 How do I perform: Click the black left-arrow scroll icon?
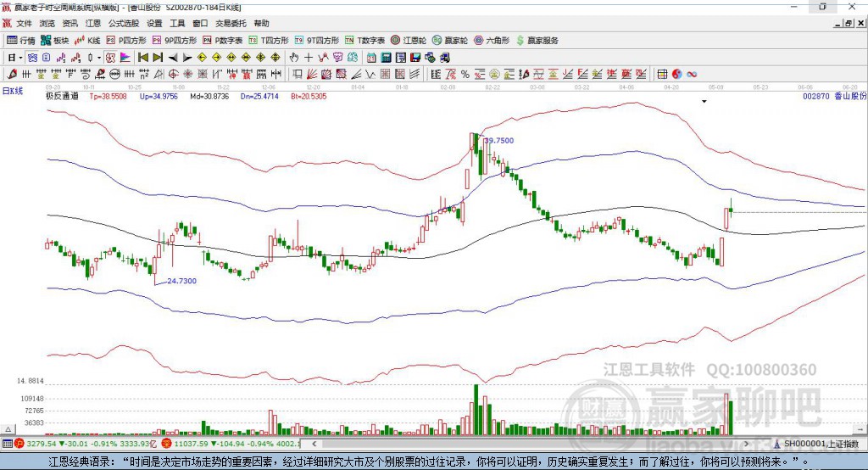click(x=173, y=58)
